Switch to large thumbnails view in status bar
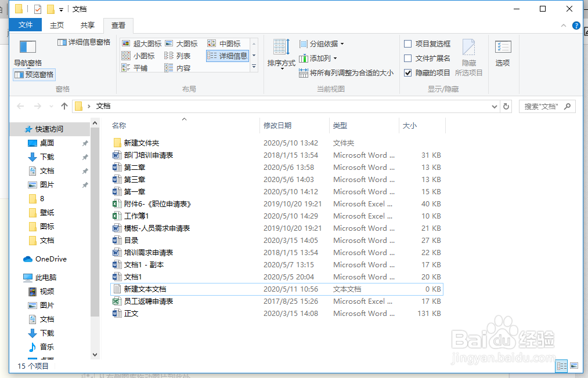This screenshot has width=588, height=378. coord(574,366)
